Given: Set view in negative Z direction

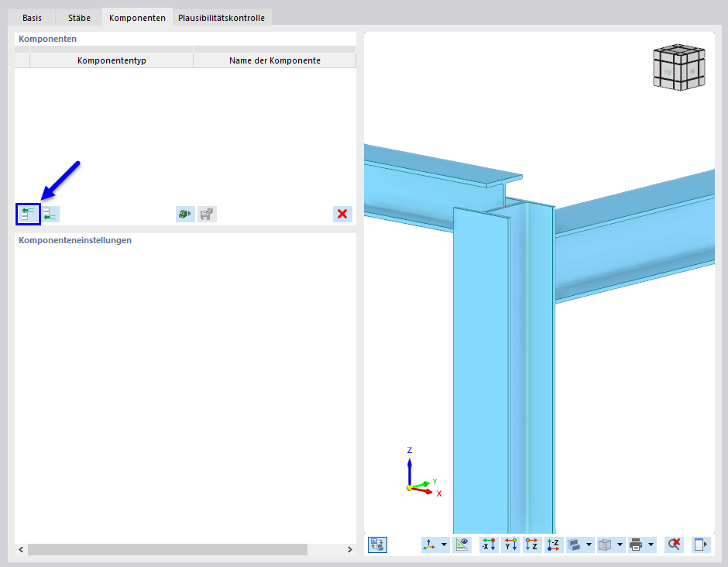Looking at the screenshot, I should click(553, 545).
